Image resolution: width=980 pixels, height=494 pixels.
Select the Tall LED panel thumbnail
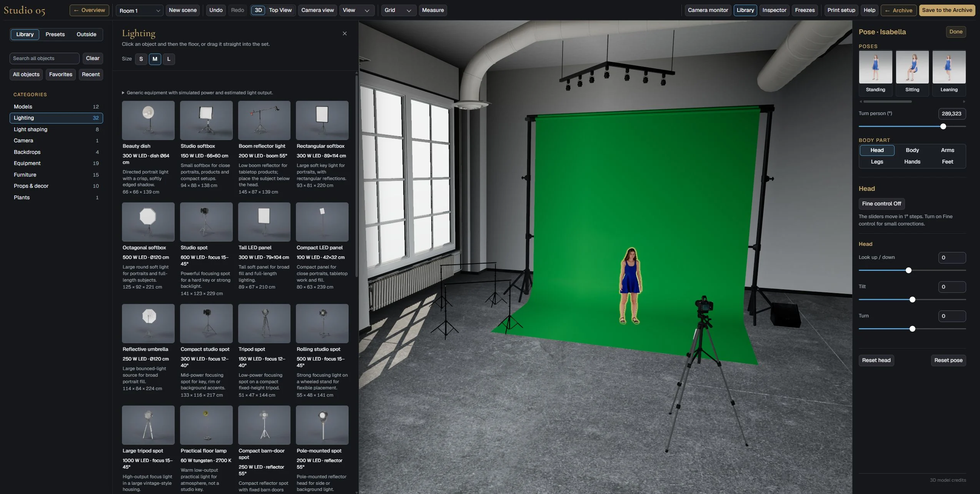point(264,222)
